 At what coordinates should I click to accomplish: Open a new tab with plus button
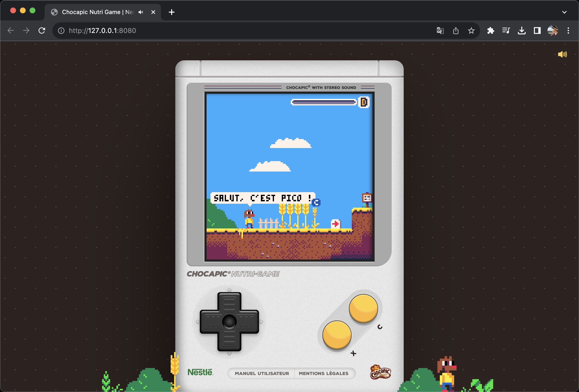[x=171, y=12]
